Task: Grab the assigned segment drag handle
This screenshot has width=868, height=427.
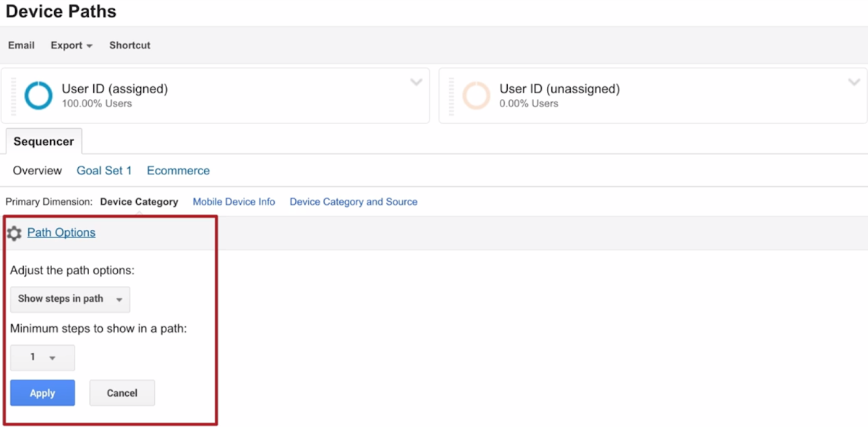Action: tap(13, 96)
